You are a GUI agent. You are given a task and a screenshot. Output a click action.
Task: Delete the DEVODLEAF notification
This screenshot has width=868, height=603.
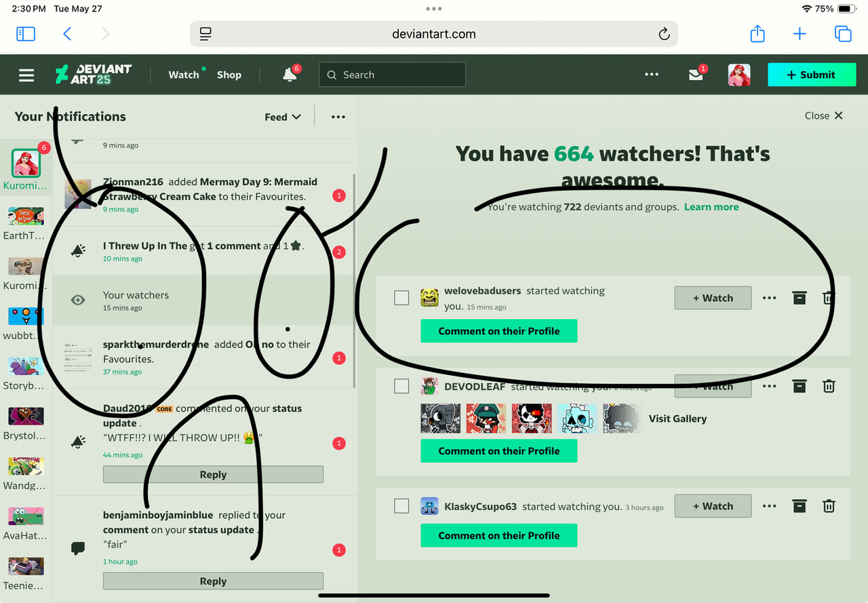829,387
